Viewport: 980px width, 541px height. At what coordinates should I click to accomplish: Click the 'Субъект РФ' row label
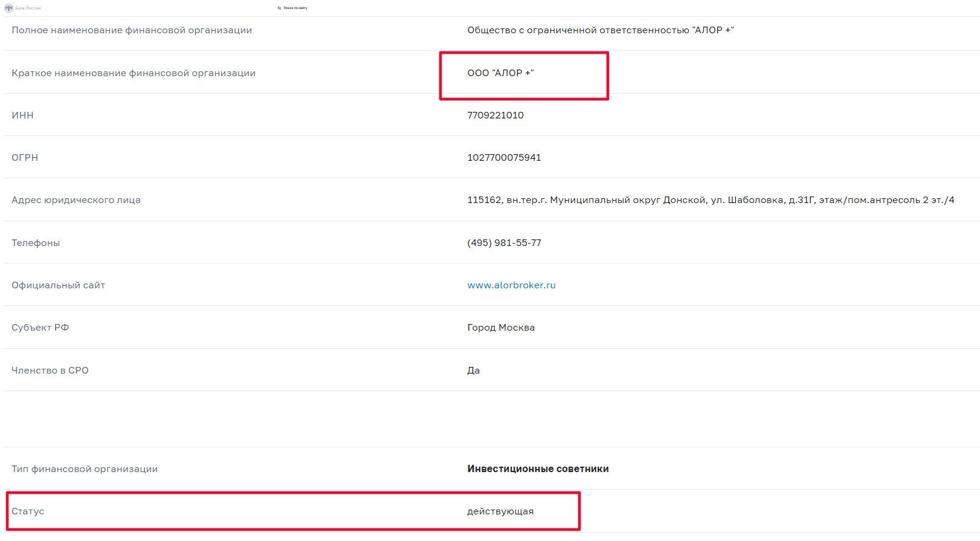point(40,328)
